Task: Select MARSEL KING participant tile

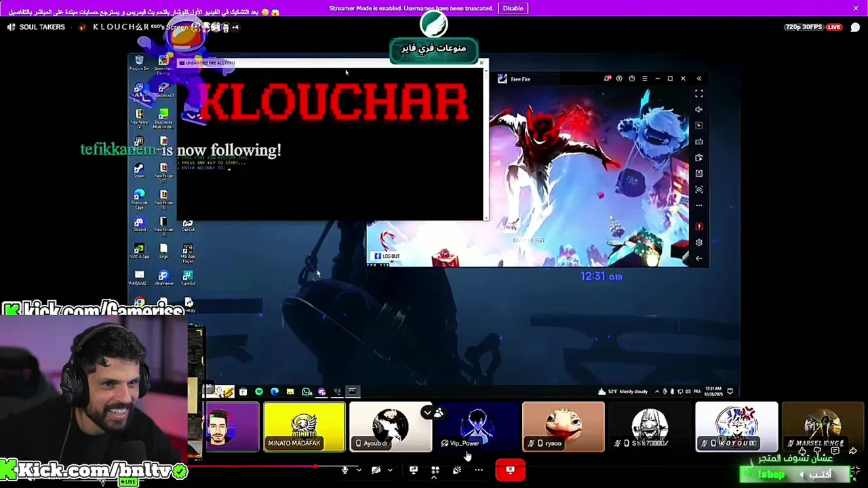Action: point(823,427)
